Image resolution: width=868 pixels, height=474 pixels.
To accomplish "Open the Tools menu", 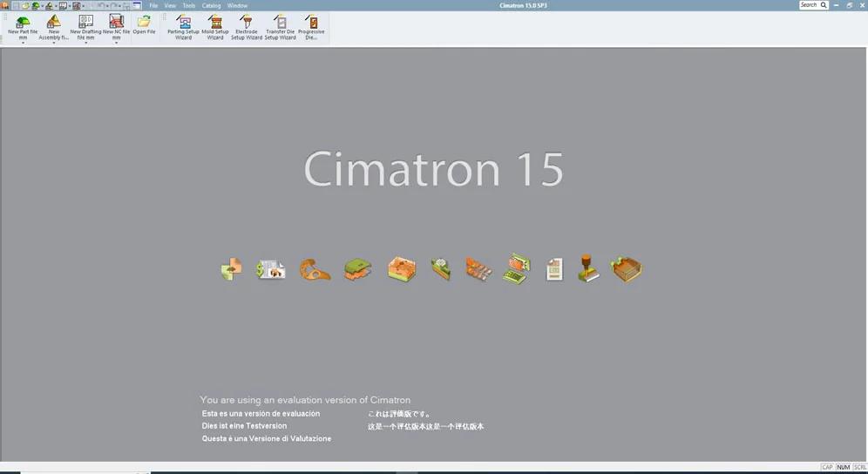I will click(x=189, y=5).
